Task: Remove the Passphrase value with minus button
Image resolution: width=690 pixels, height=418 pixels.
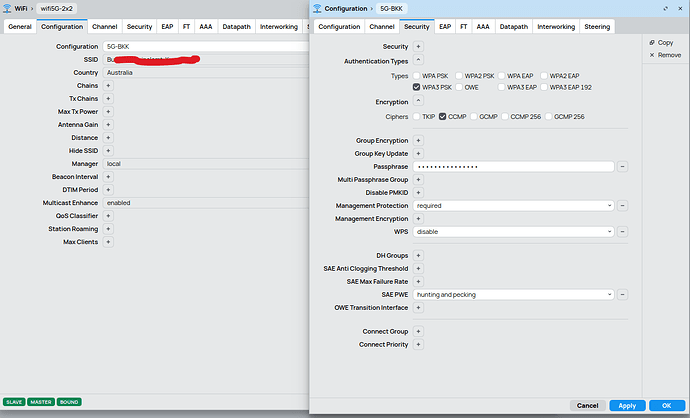Action: (x=622, y=167)
